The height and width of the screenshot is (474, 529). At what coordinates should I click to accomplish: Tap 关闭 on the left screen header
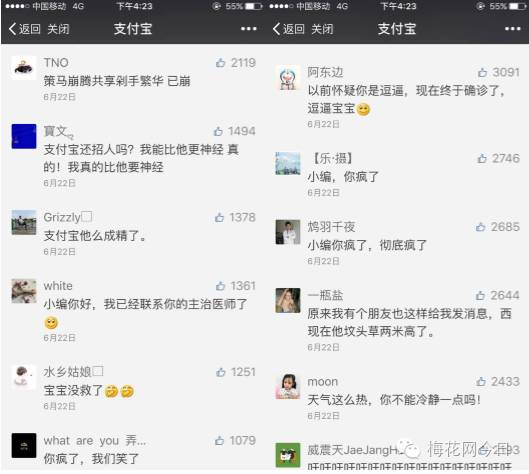(x=58, y=29)
